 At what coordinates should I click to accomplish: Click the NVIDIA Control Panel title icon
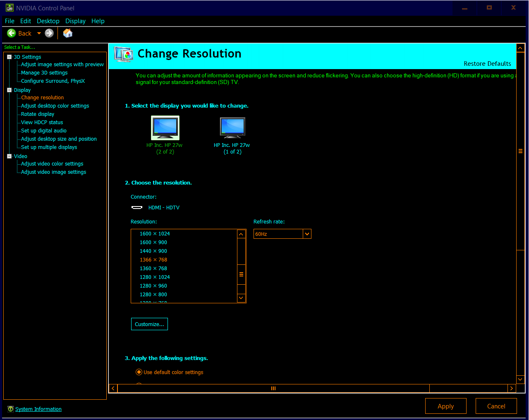click(x=10, y=8)
